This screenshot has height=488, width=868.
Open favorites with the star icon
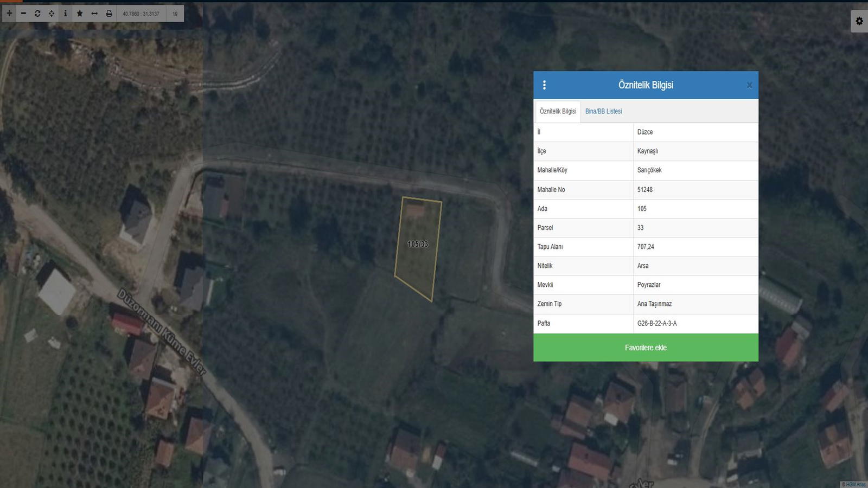coord(80,14)
